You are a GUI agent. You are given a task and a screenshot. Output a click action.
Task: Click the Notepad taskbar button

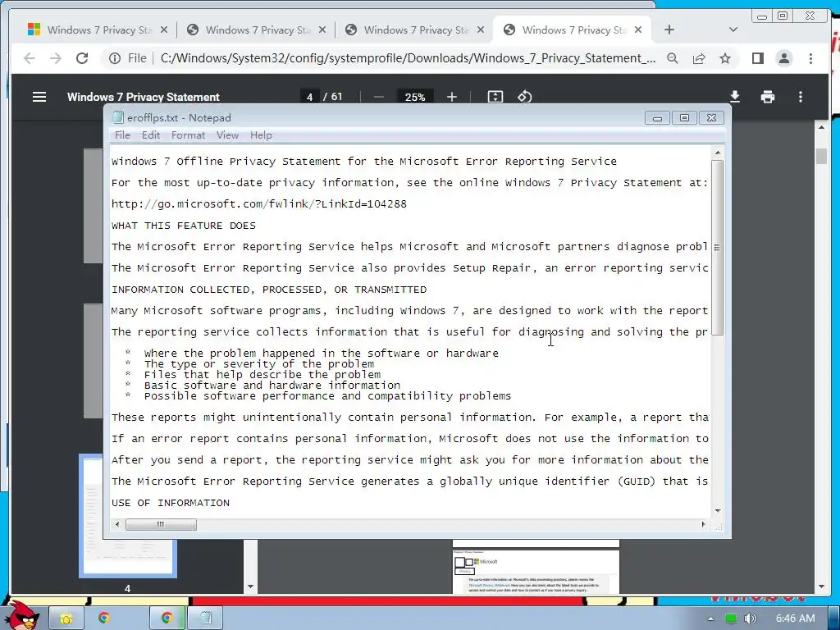click(x=206, y=619)
